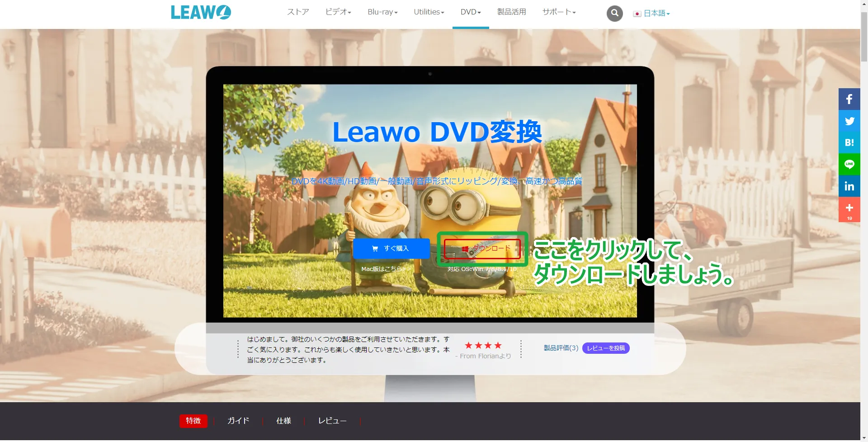Click the page vertical scrollbar
The image size is (868, 442).
864,36
